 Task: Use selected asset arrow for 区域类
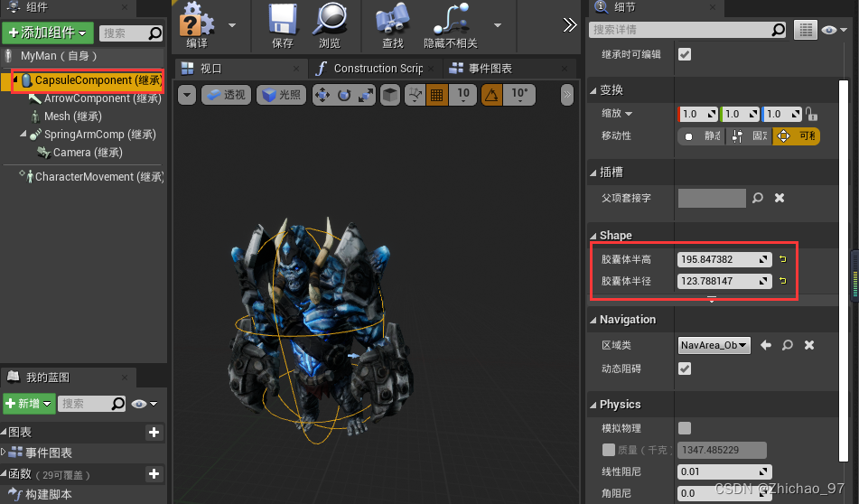(x=766, y=345)
